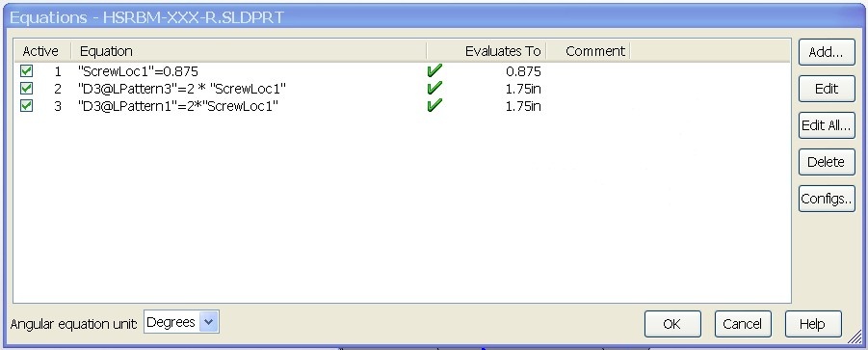Screen dimensions: 868x350
Task: Select equation "D3@LPattern1"=2*"ScrewLoc1"
Action: point(177,106)
